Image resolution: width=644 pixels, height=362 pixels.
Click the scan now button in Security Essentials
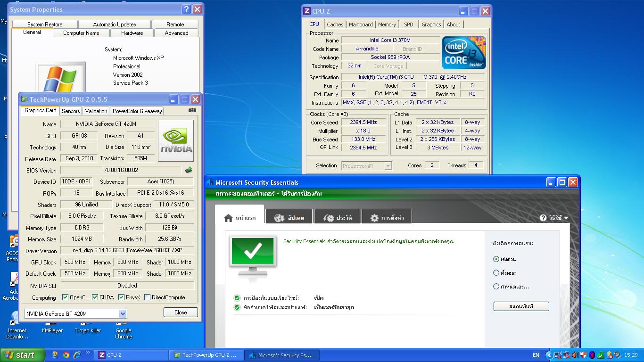521,306
